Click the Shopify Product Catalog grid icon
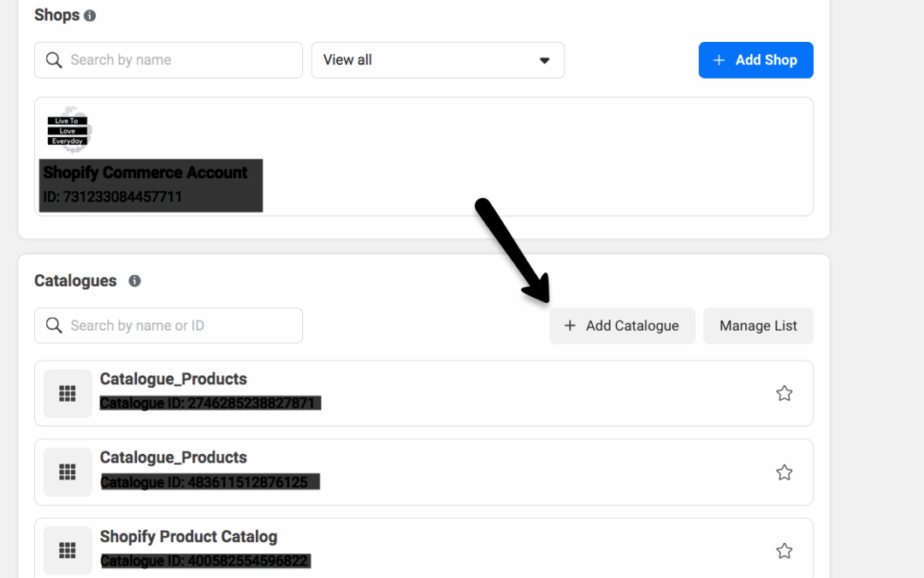The height and width of the screenshot is (578, 924). click(68, 551)
